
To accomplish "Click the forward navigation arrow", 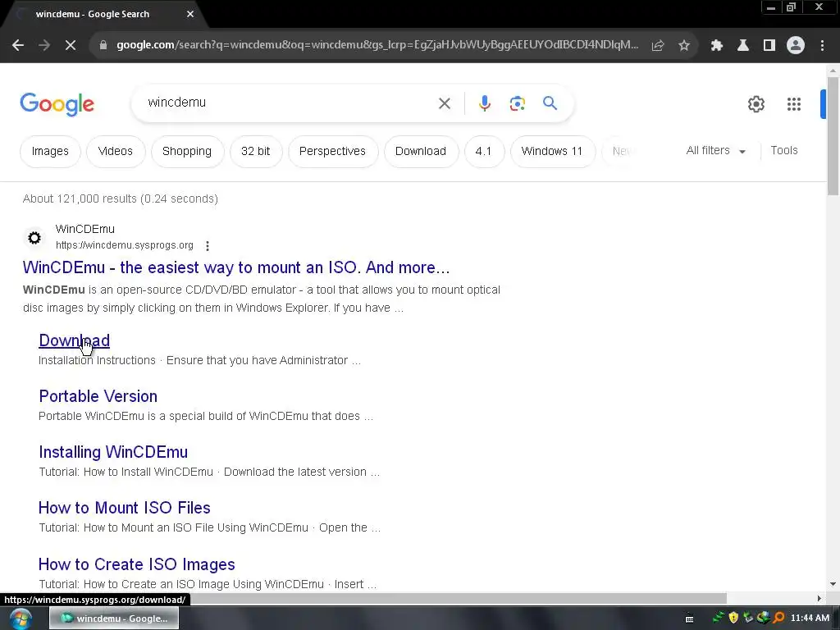I will (44, 46).
